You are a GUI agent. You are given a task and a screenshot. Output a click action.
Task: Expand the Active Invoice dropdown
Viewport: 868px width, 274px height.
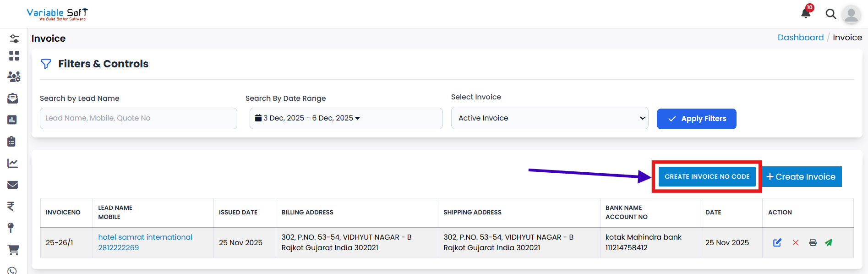tap(549, 118)
